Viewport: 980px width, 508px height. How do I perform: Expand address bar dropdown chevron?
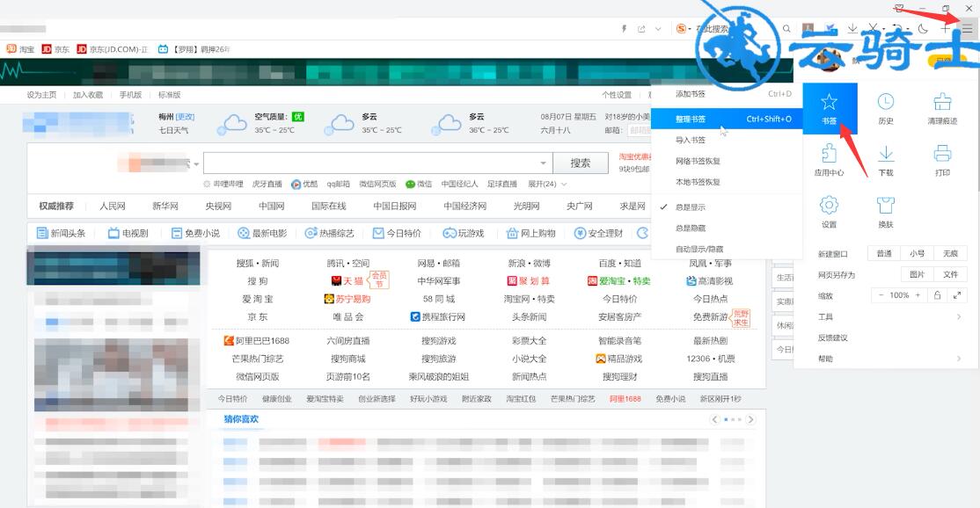[658, 29]
